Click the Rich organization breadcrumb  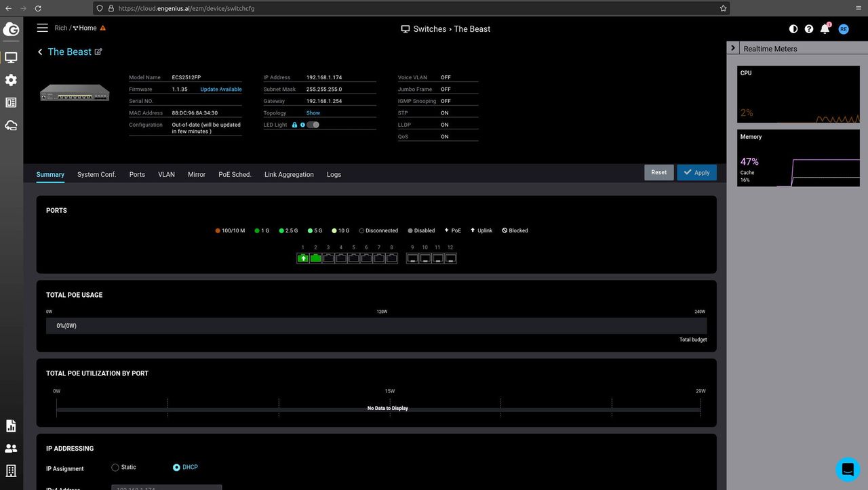61,28
